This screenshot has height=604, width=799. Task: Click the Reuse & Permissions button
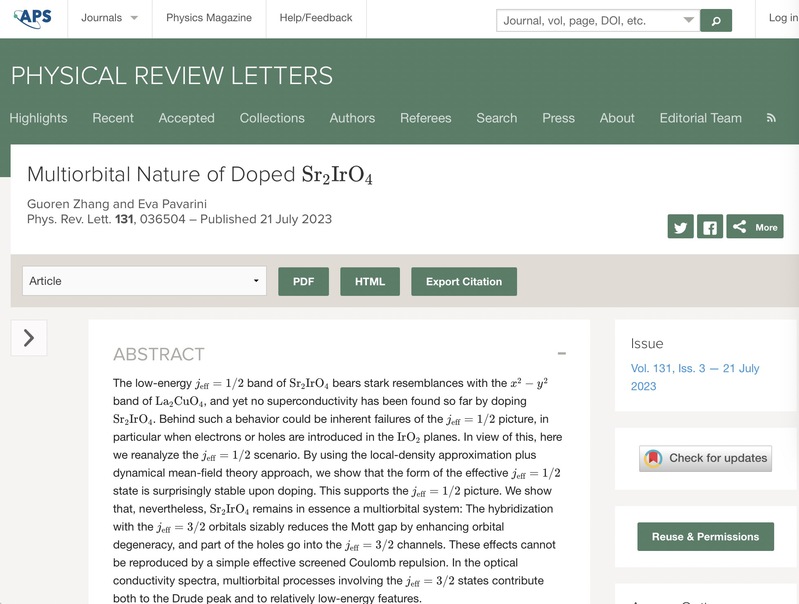point(705,536)
